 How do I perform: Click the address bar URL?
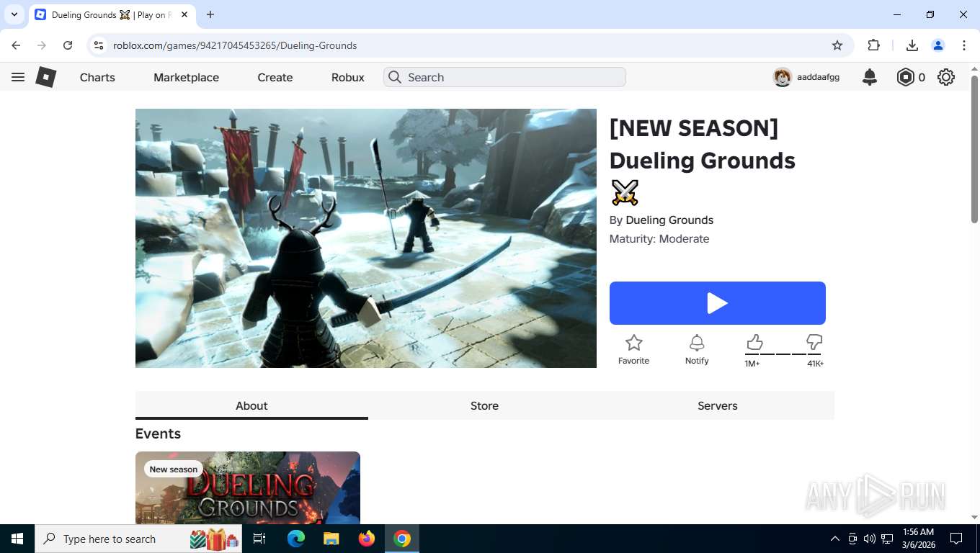coord(235,45)
